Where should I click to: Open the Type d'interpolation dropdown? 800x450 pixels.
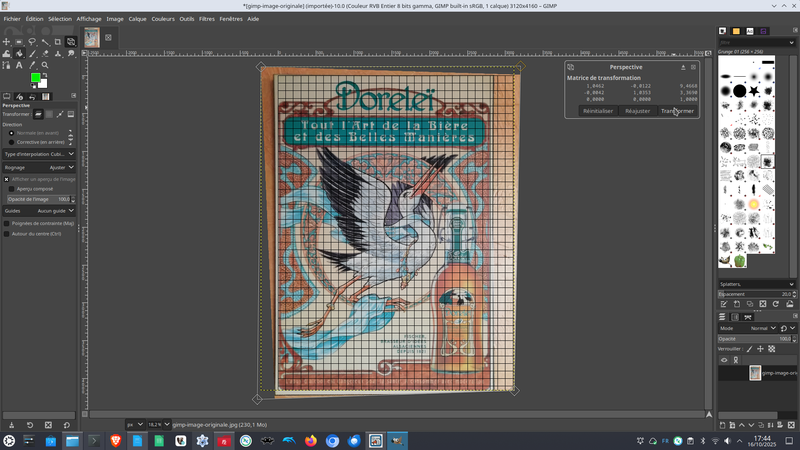coord(38,154)
